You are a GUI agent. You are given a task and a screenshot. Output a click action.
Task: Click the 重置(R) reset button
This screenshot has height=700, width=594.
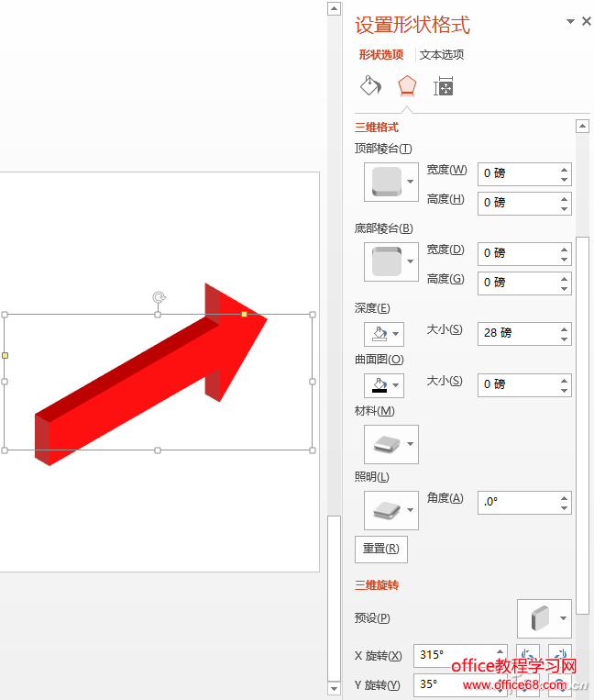[x=380, y=550]
